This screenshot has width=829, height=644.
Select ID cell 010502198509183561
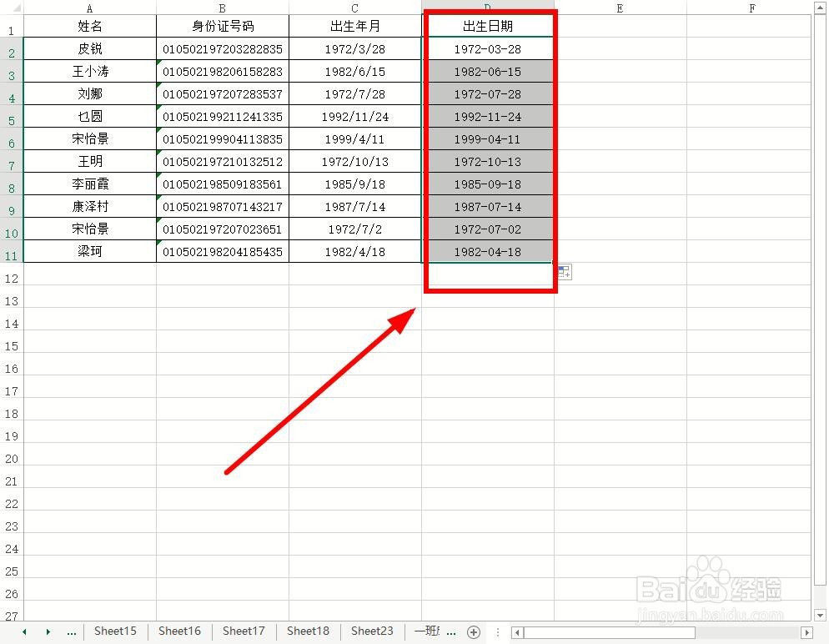pos(223,184)
